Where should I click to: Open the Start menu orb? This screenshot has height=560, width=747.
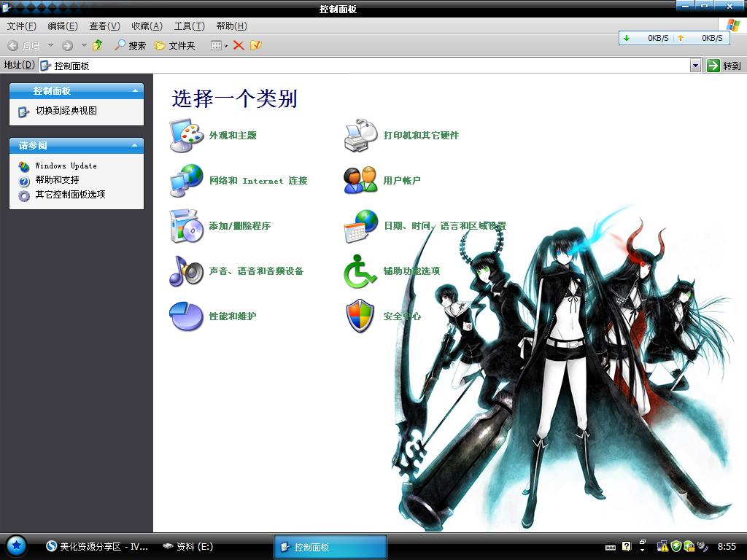(x=16, y=545)
